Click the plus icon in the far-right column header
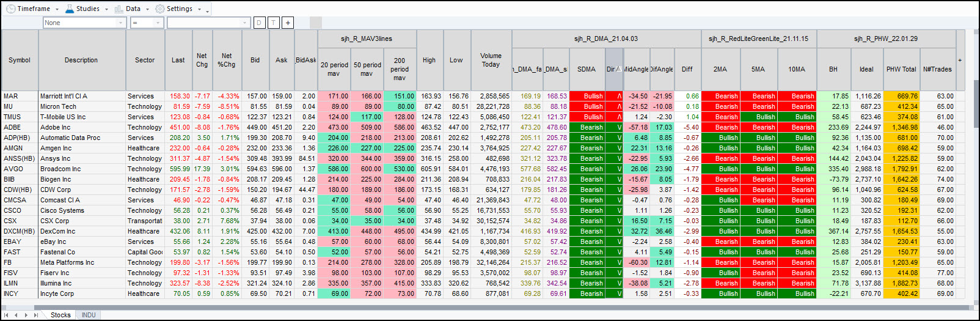Viewport: 980px width, 321px height. 960,60
